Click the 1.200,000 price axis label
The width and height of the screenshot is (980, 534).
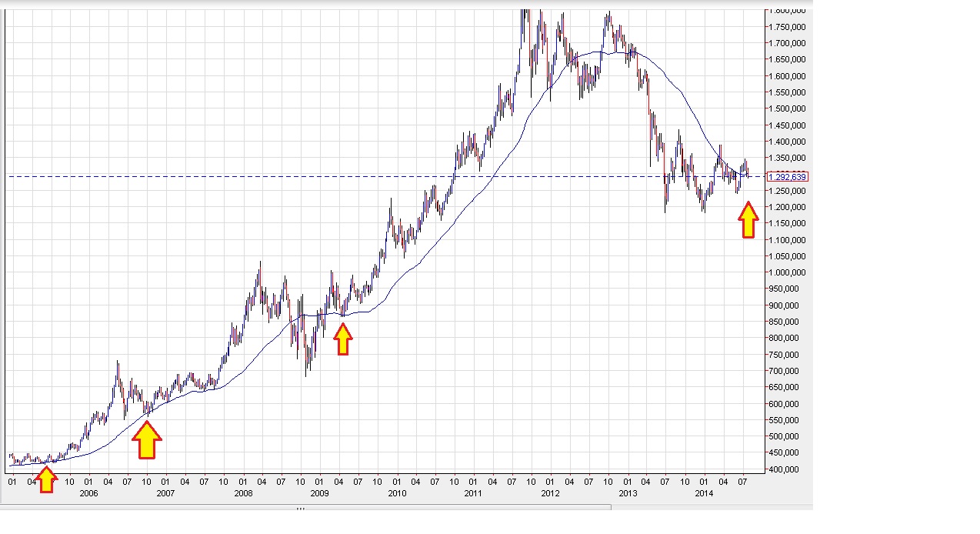pyautogui.click(x=787, y=207)
